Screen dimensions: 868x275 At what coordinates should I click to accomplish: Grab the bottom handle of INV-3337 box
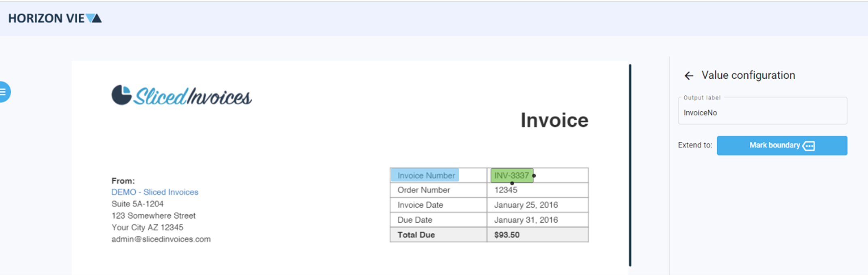512,183
